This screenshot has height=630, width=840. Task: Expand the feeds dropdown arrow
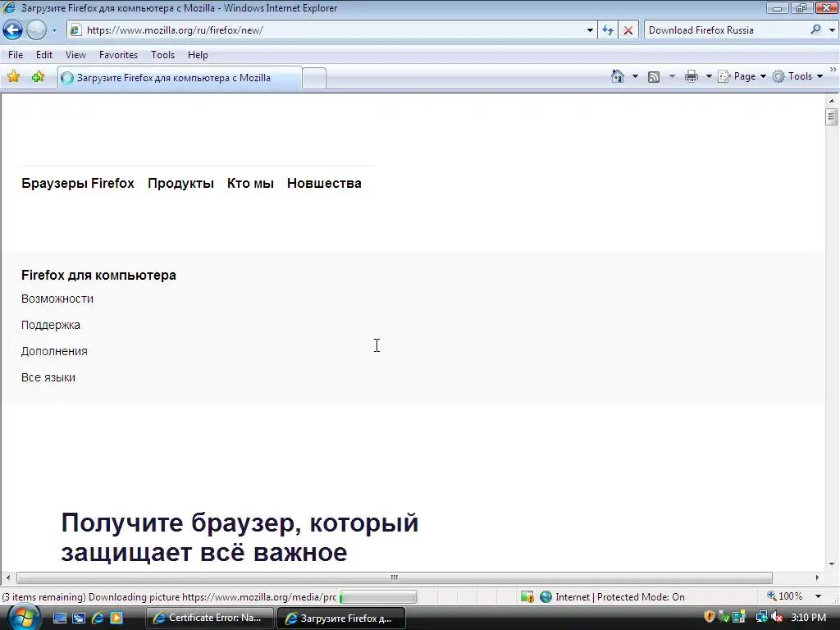pyautogui.click(x=672, y=76)
